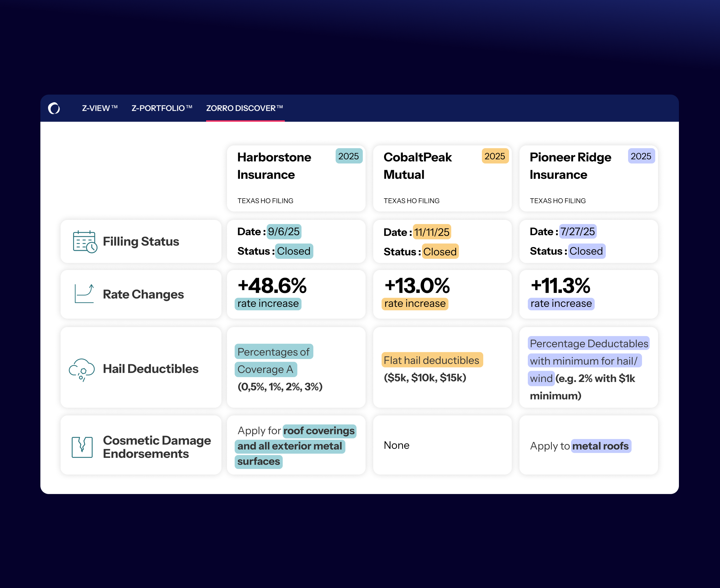The height and width of the screenshot is (588, 720).
Task: Click the Filling Status calendar icon
Action: (85, 241)
